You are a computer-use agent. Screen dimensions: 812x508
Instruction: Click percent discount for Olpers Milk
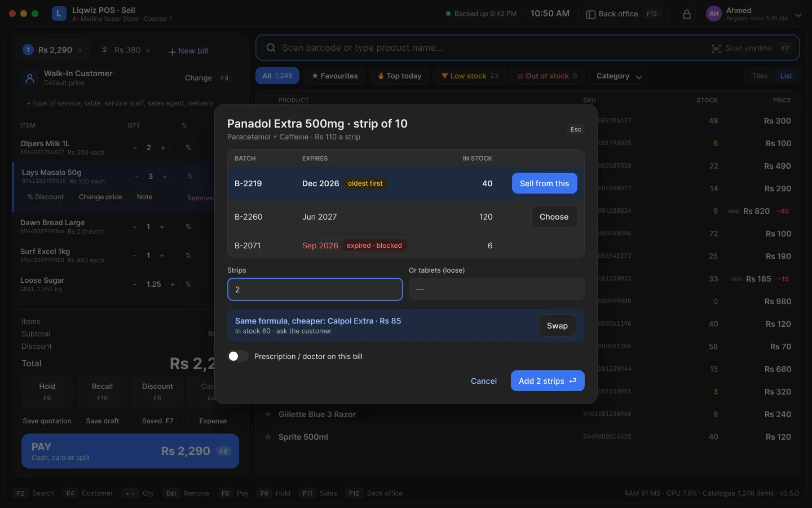point(188,148)
